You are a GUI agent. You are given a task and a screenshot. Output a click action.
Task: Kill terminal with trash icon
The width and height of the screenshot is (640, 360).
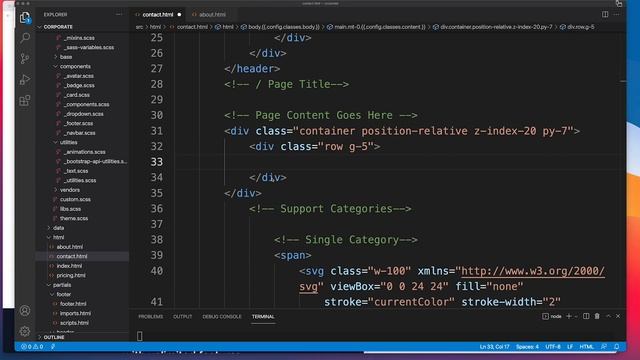coord(597,316)
